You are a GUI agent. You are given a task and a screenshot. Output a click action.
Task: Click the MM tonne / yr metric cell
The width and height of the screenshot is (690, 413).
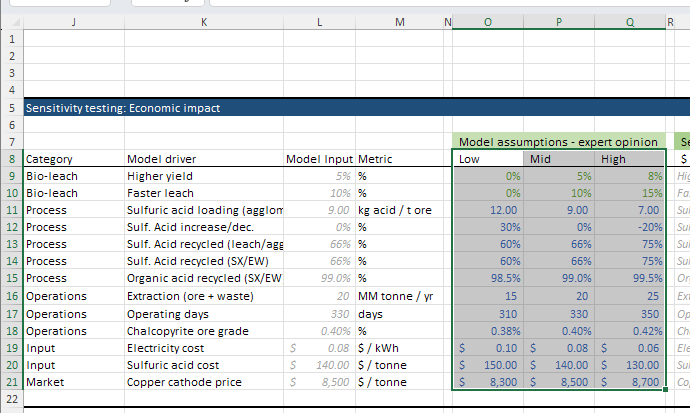coord(400,296)
